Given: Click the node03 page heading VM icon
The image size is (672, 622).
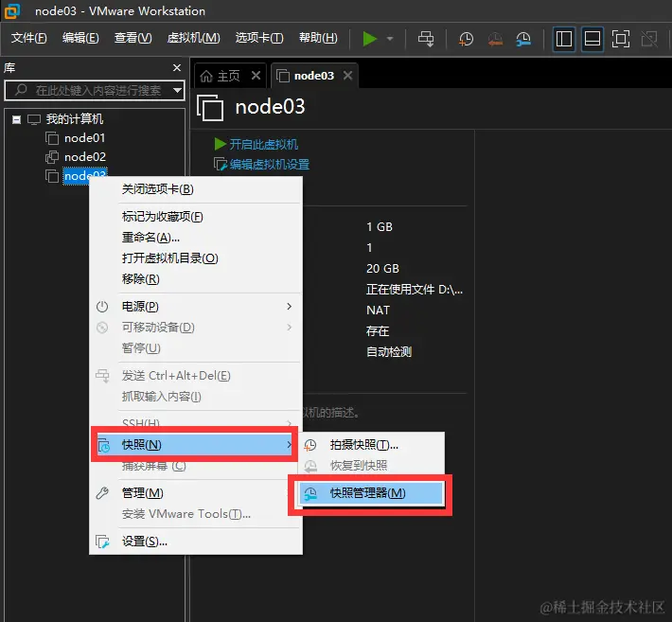Looking at the screenshot, I should click(x=210, y=108).
